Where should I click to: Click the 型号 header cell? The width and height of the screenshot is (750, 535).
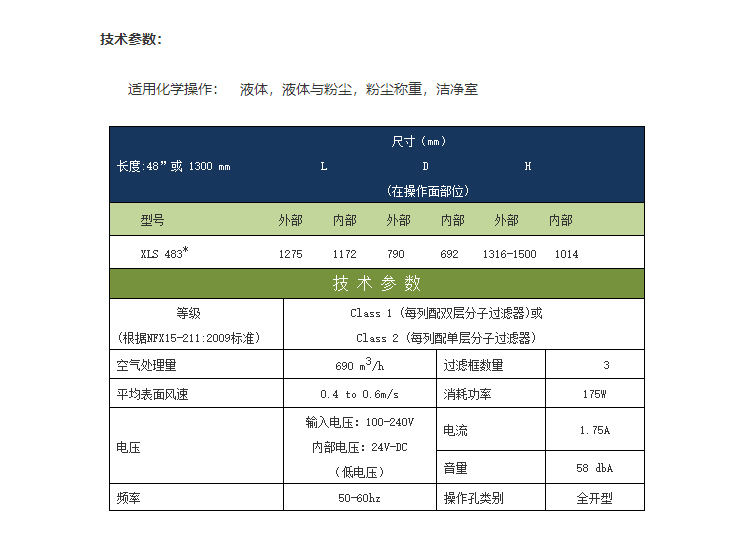pyautogui.click(x=152, y=220)
